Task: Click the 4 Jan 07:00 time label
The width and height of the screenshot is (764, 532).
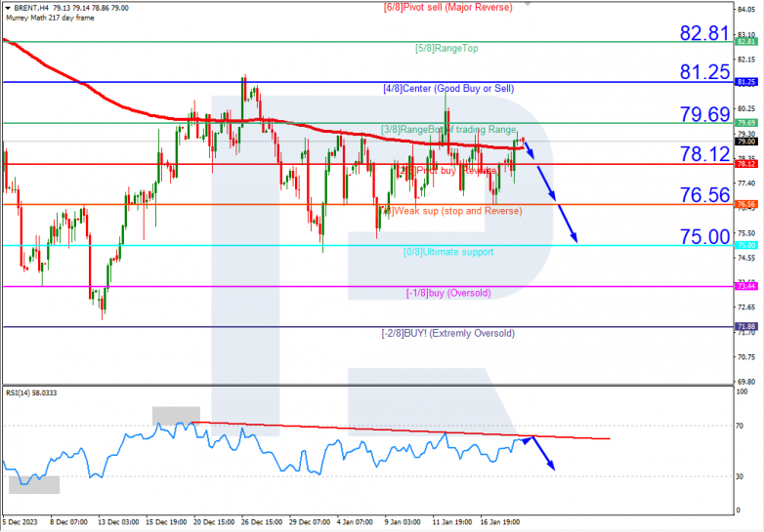Action: tap(355, 522)
